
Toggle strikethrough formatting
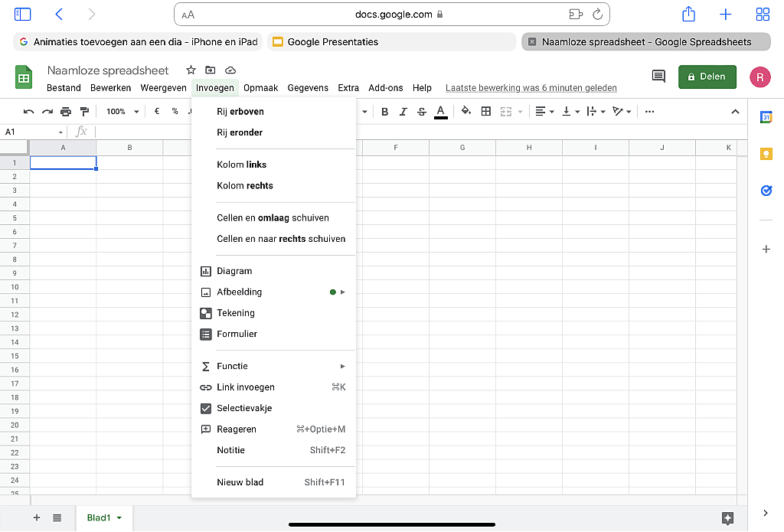[x=422, y=112]
